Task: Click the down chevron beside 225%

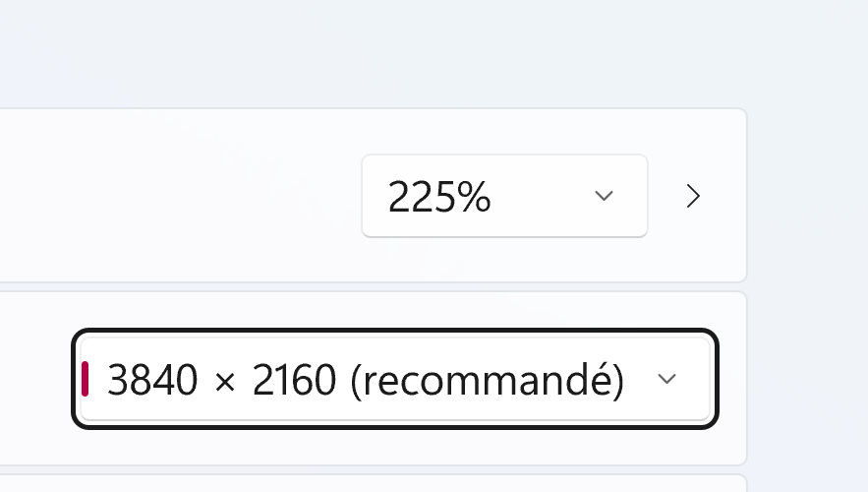Action: pos(605,196)
